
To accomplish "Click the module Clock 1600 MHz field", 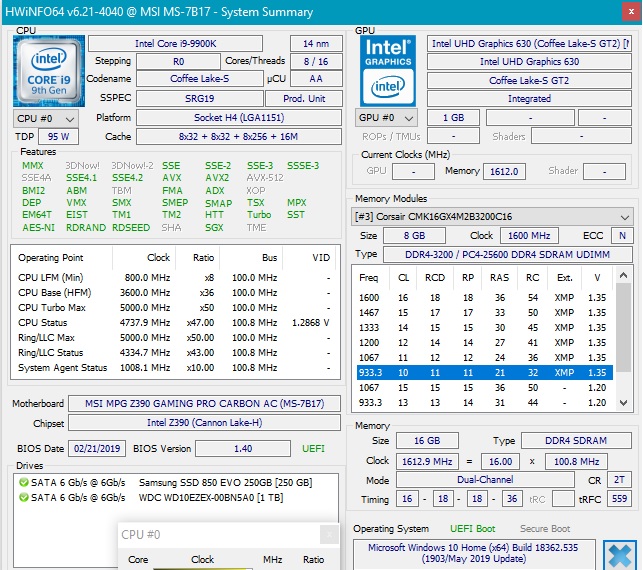I will pyautogui.click(x=529, y=236).
